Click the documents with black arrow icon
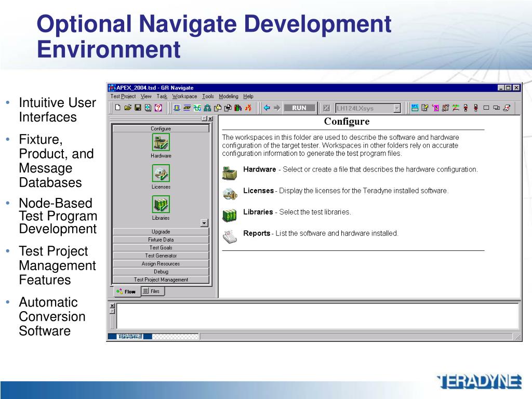 pyautogui.click(x=228, y=108)
